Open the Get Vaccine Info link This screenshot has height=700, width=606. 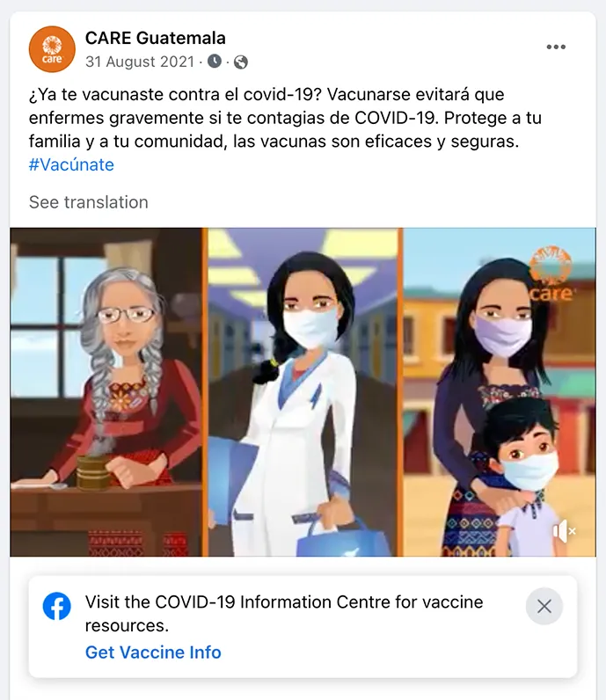point(153,653)
